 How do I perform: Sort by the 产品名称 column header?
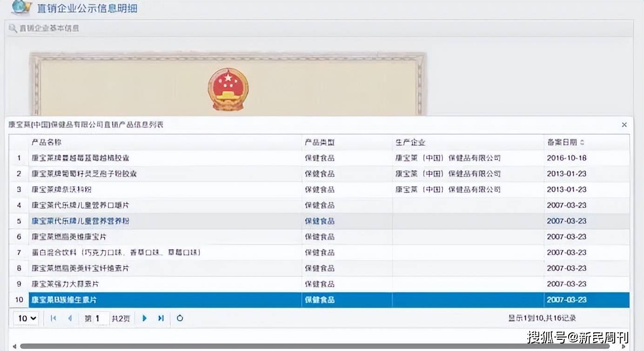coord(165,142)
